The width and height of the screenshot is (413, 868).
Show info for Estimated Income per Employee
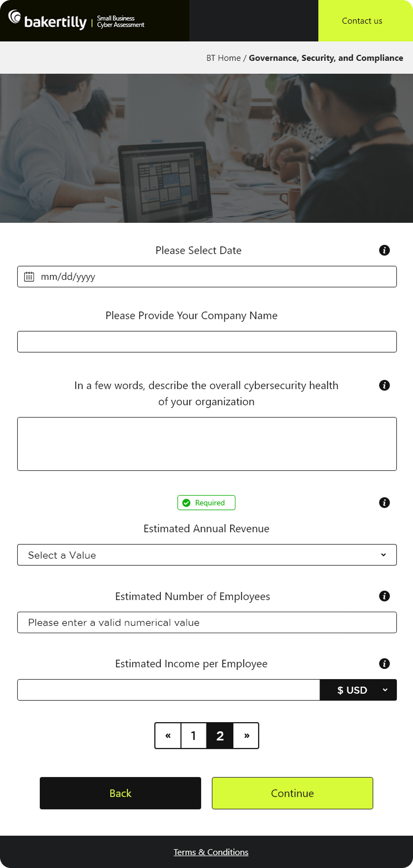pos(384,664)
